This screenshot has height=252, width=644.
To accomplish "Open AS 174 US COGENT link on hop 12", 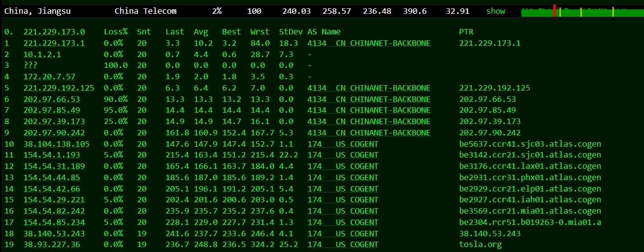I will (x=343, y=166).
